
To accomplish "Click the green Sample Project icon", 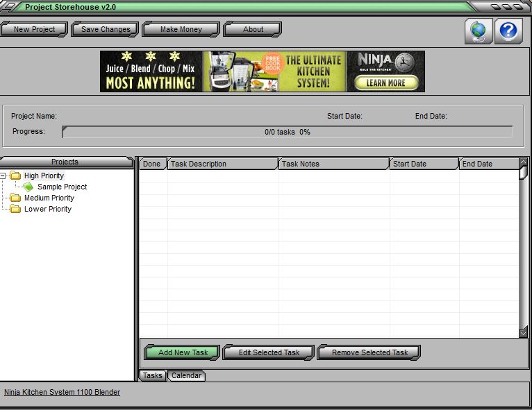I will point(28,187).
